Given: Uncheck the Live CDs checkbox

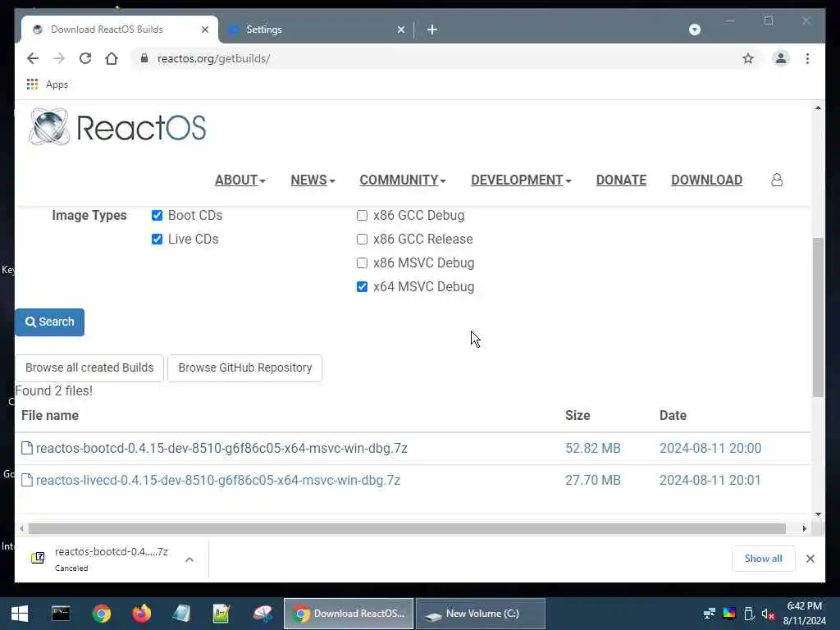Looking at the screenshot, I should (x=157, y=239).
